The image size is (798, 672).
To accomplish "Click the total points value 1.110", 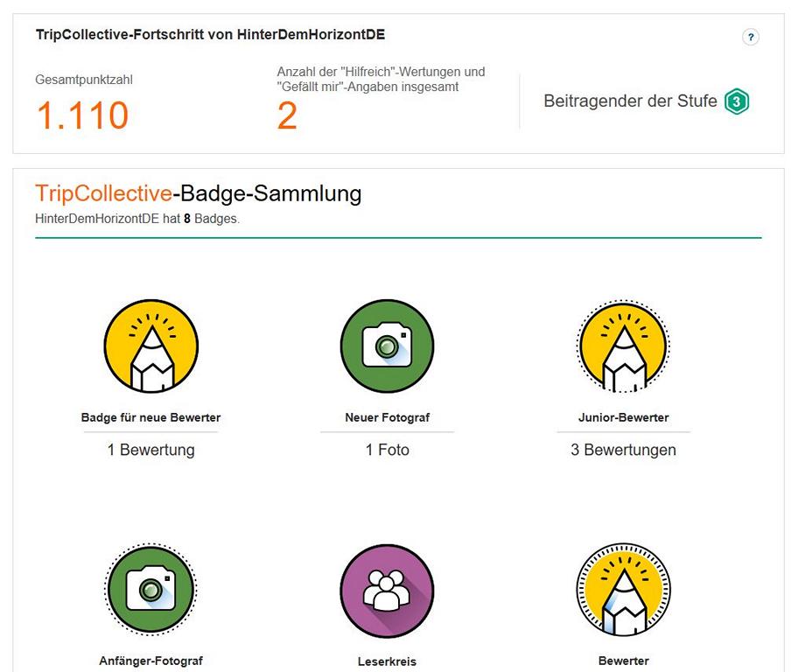I will pyautogui.click(x=82, y=115).
